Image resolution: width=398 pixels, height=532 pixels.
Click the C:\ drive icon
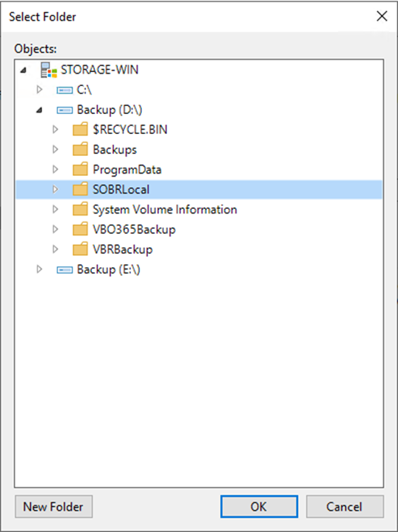(65, 91)
